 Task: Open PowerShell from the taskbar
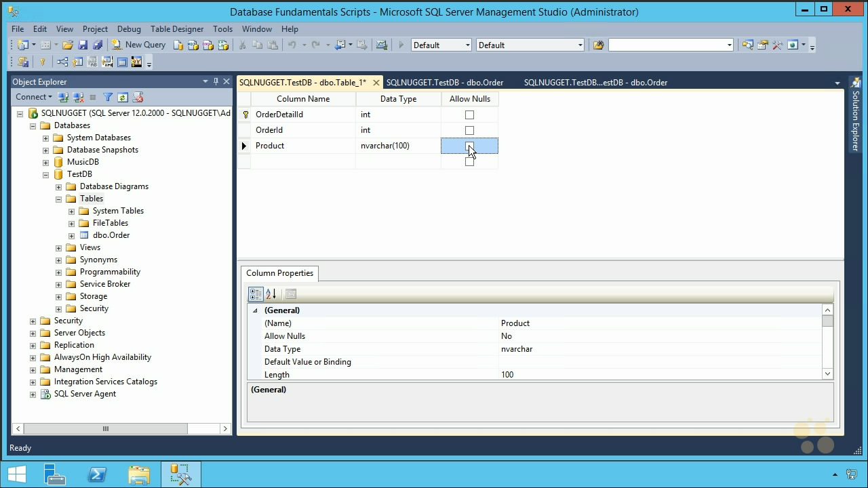97,474
